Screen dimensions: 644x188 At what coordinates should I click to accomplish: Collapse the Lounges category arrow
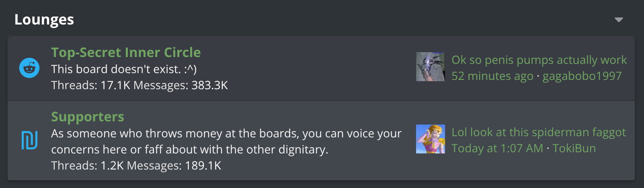point(619,20)
